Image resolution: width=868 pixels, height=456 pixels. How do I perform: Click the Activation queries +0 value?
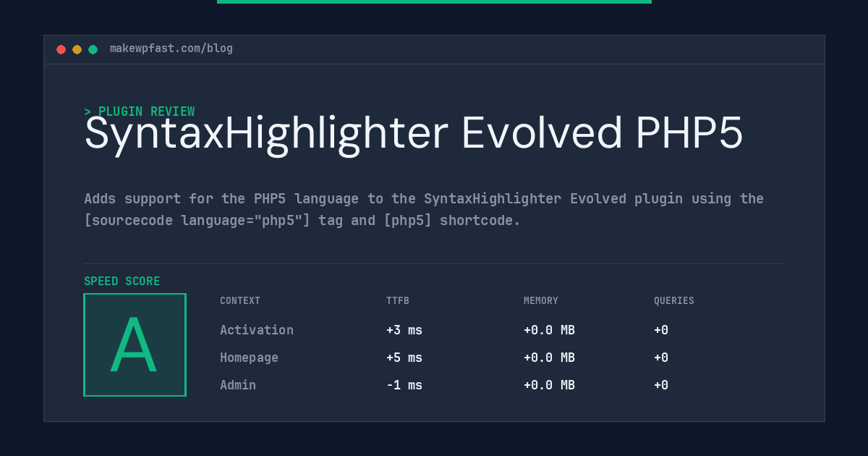coord(661,330)
